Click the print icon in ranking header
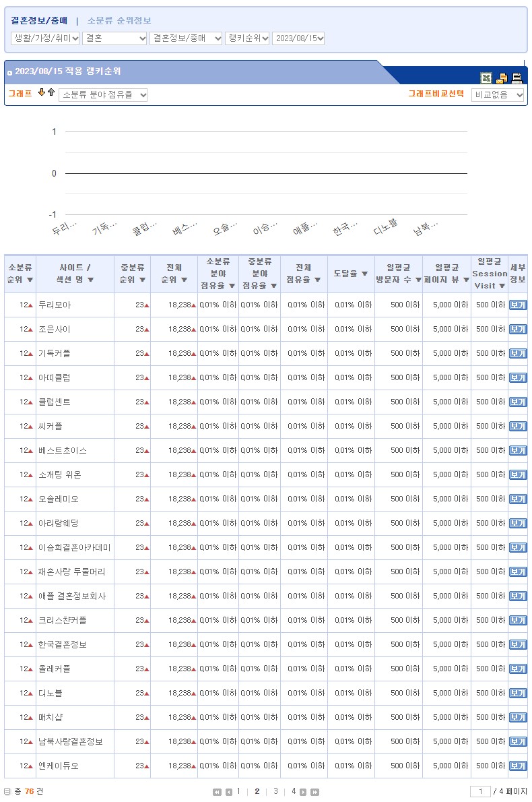532x802 pixels. [517, 78]
